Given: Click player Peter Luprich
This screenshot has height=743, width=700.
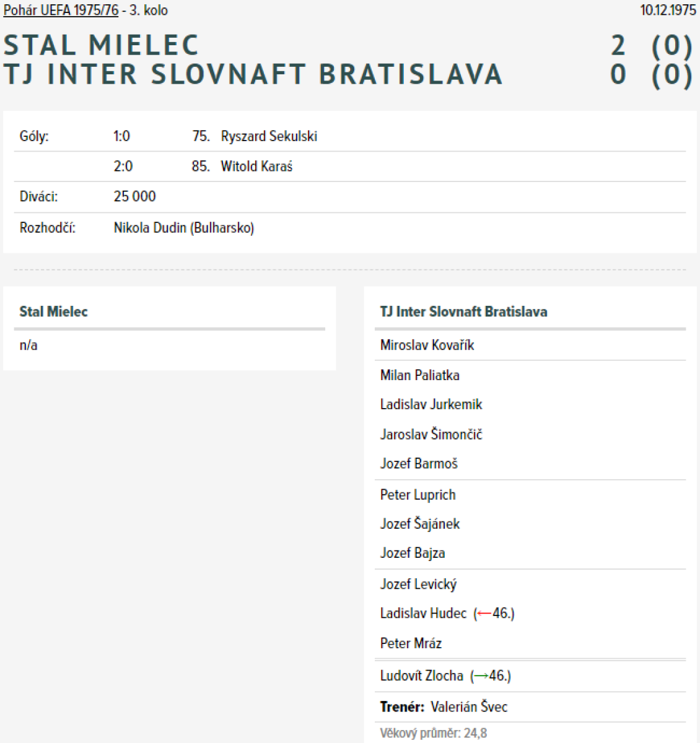Looking at the screenshot, I should (418, 495).
